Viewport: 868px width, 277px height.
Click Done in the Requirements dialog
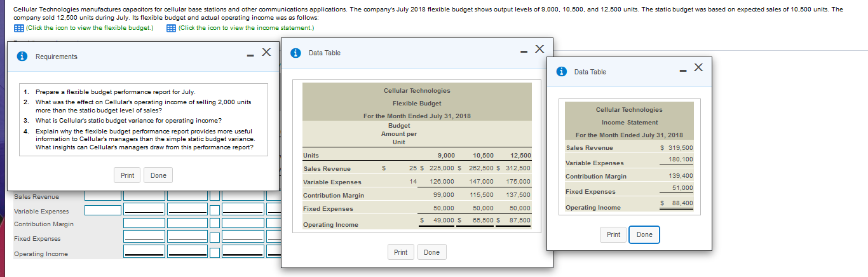point(159,175)
